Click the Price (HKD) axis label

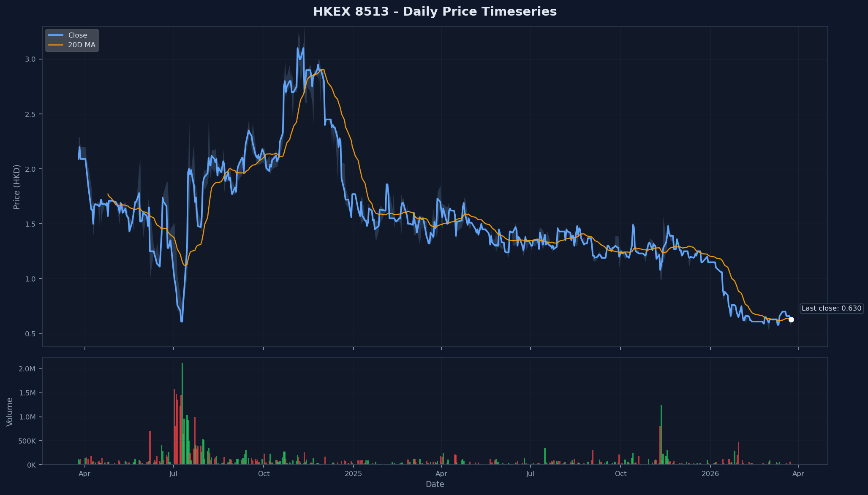[x=17, y=187]
